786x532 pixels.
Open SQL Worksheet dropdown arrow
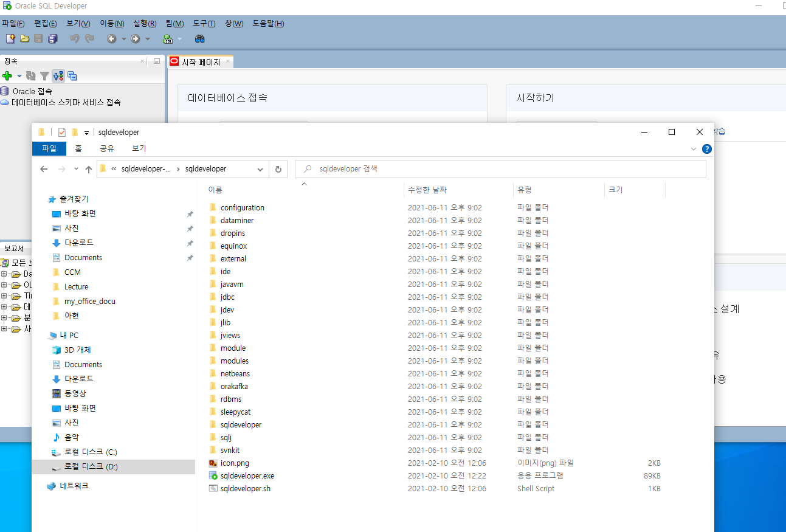coord(179,39)
